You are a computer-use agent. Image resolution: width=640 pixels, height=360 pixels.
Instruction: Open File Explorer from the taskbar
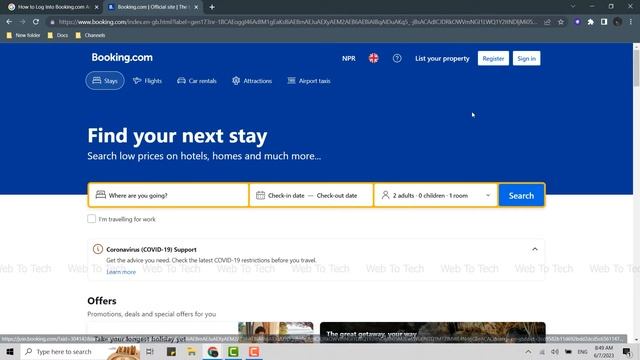tap(191, 351)
